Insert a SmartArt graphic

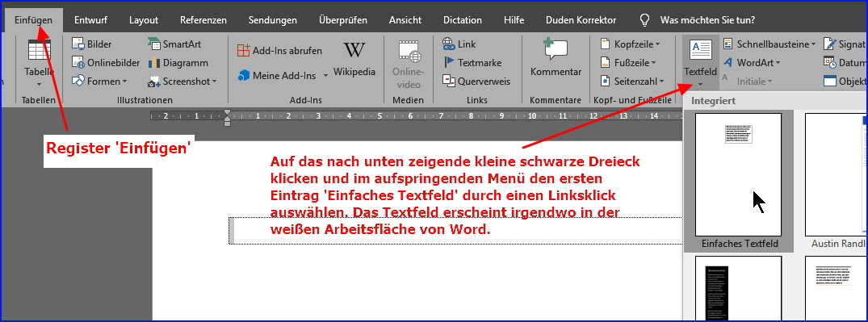pyautogui.click(x=174, y=44)
